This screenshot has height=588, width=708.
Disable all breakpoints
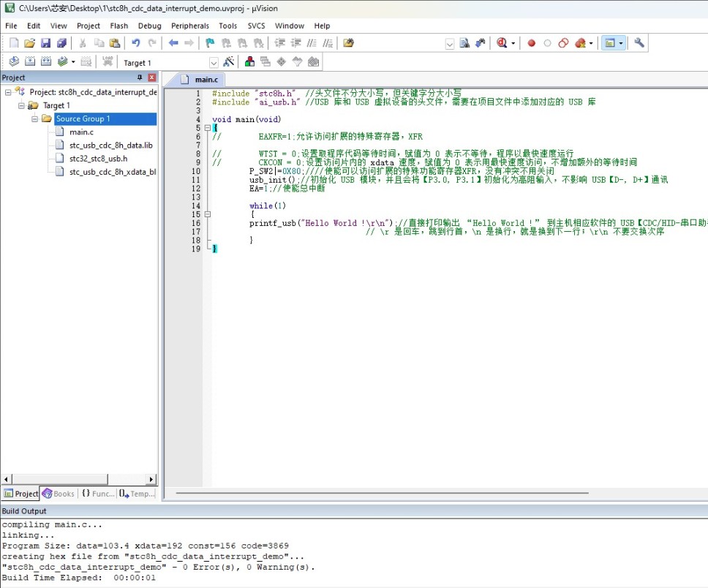pyautogui.click(x=563, y=43)
